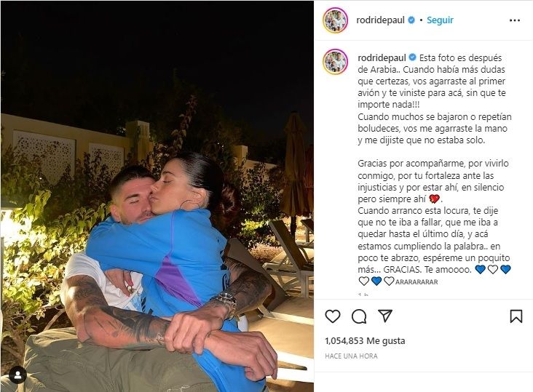Show tagged people icon on the photo
This screenshot has height=392, width=533.
(x=18, y=375)
